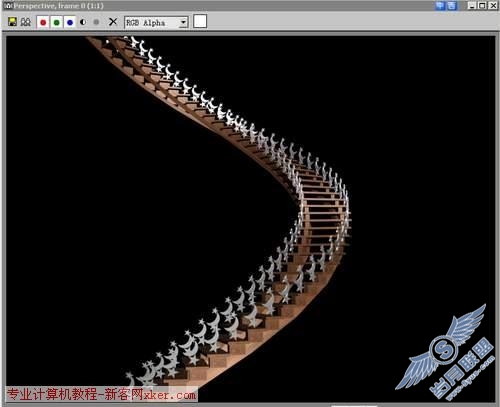500x407 pixels.
Task: Click the rendered spiral staircase image
Action: [x=251, y=219]
